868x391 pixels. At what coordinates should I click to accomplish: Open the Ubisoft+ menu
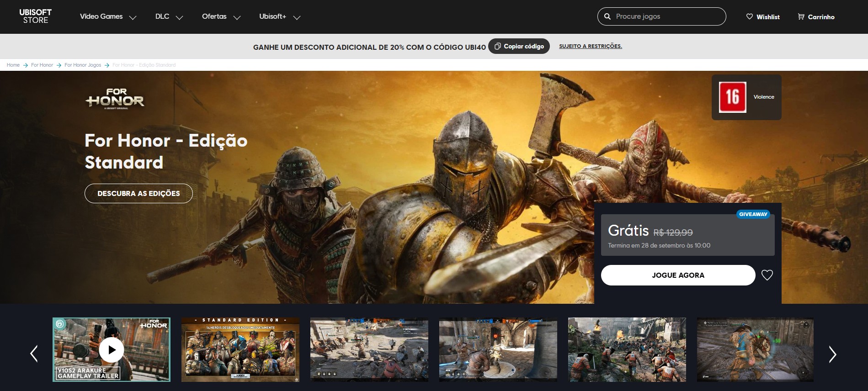point(272,16)
